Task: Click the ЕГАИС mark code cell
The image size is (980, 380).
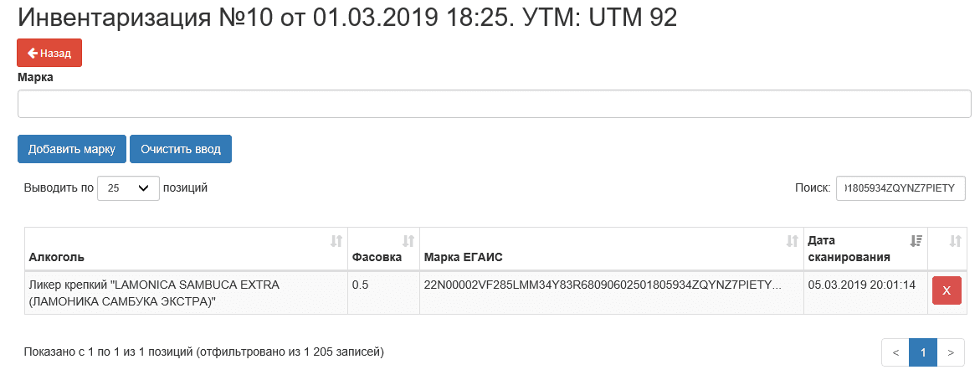Action: pos(603,285)
